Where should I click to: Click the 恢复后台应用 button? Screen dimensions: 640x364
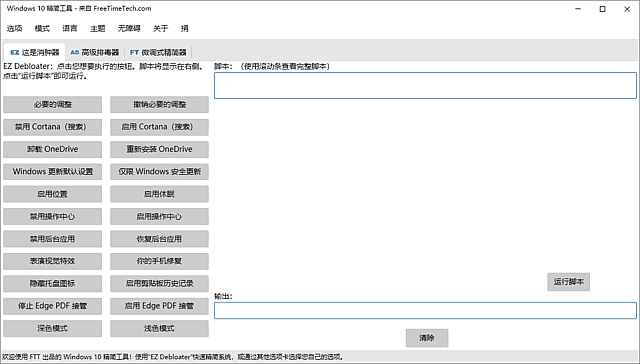tap(159, 239)
